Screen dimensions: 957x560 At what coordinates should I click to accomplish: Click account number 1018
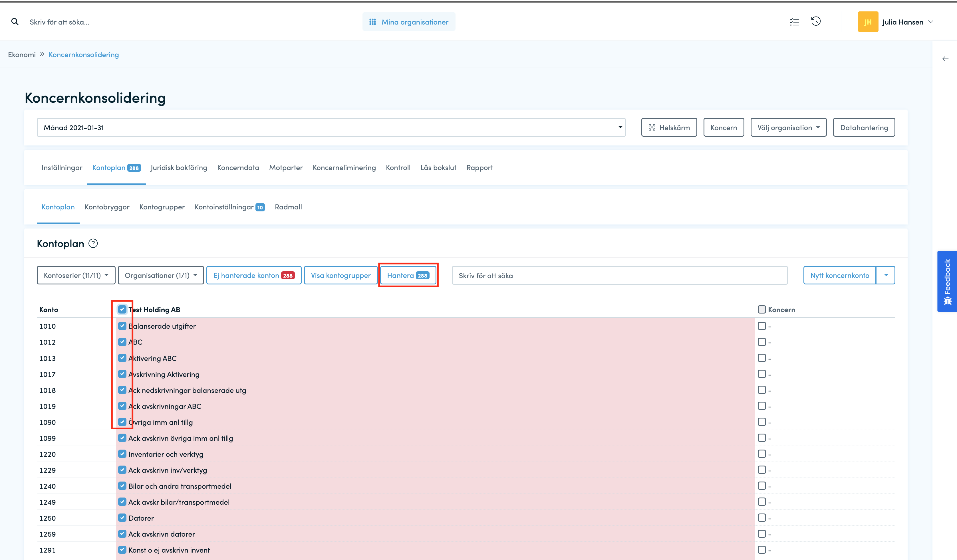coord(47,390)
